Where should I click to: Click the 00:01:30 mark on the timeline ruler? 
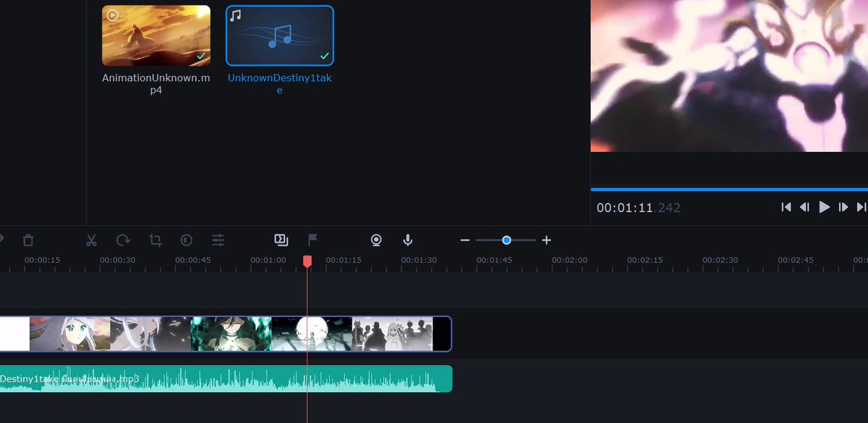point(419,260)
